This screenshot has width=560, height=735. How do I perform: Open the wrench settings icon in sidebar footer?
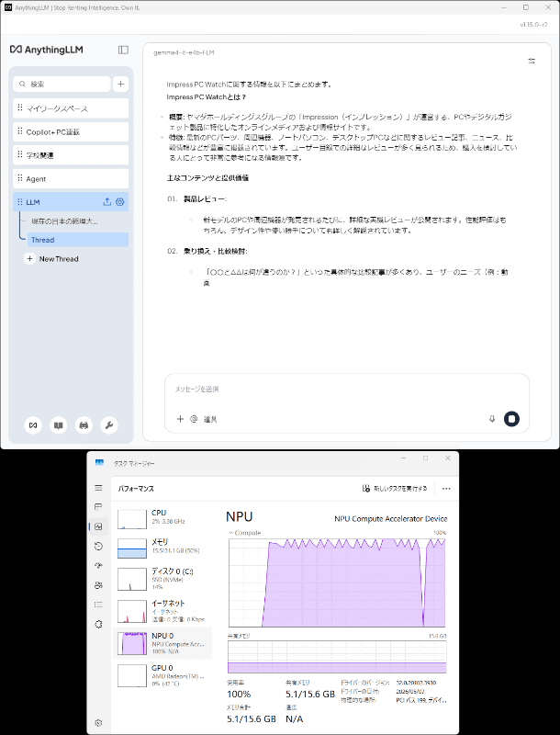click(x=109, y=425)
